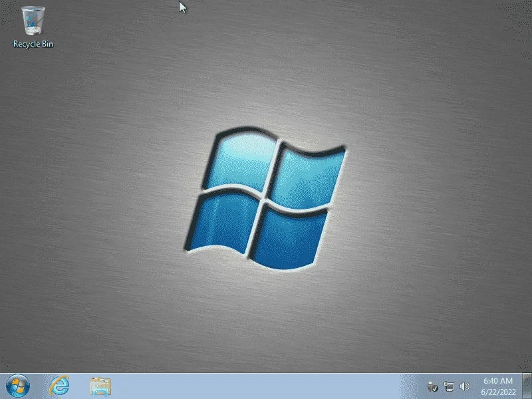The height and width of the screenshot is (399, 532).
Task: Click the volume speaker tray icon
Action: pos(464,386)
